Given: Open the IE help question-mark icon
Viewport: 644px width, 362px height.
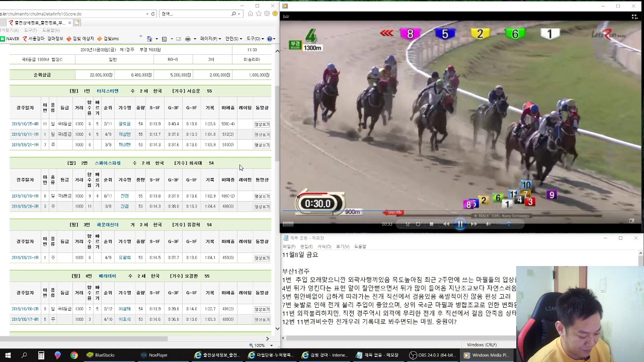Looking at the screenshot, I should [270, 39].
